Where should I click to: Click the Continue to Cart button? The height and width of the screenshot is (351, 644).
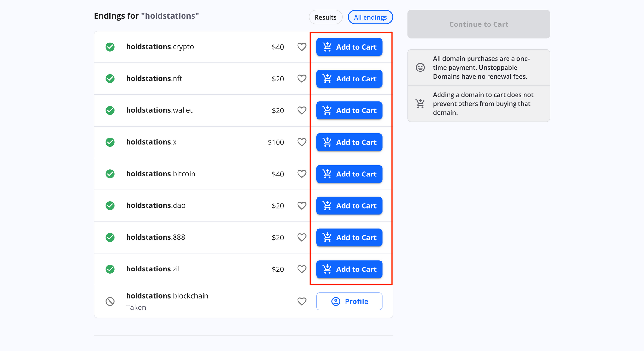pos(478,24)
